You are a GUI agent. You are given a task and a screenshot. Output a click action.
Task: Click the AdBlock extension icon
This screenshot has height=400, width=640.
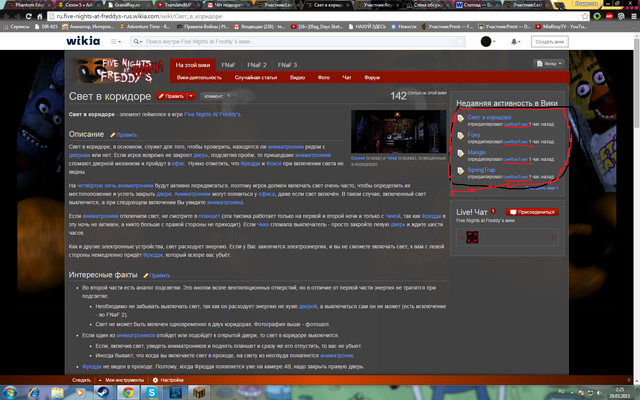[x=609, y=16]
